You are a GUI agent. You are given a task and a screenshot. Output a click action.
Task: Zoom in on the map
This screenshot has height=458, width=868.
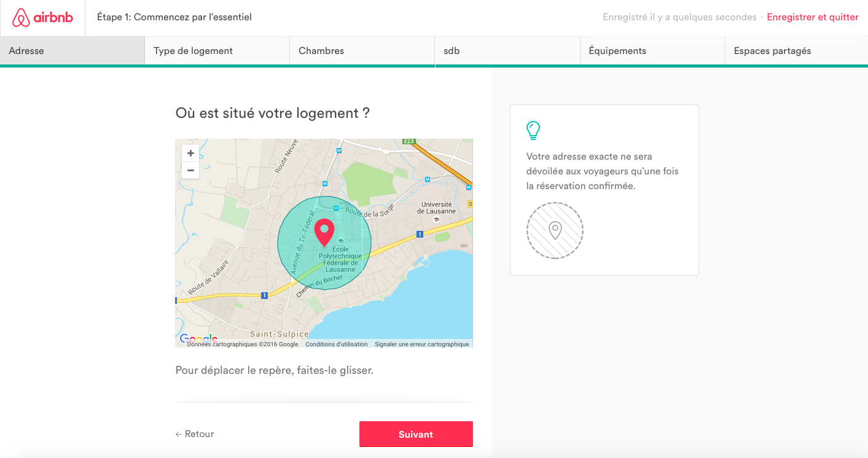(x=190, y=153)
